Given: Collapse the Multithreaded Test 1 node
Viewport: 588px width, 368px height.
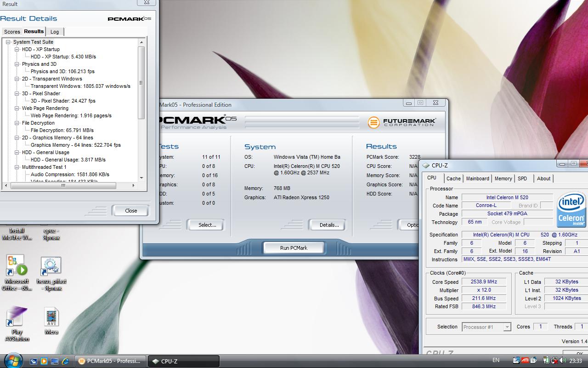Looking at the screenshot, I should click(x=17, y=167).
